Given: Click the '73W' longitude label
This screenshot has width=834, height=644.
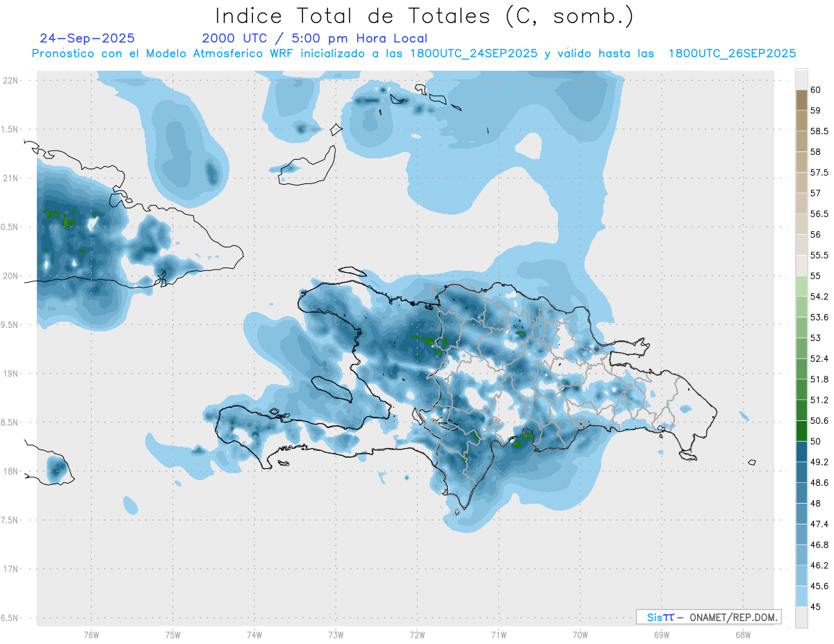Looking at the screenshot, I should (x=336, y=634).
